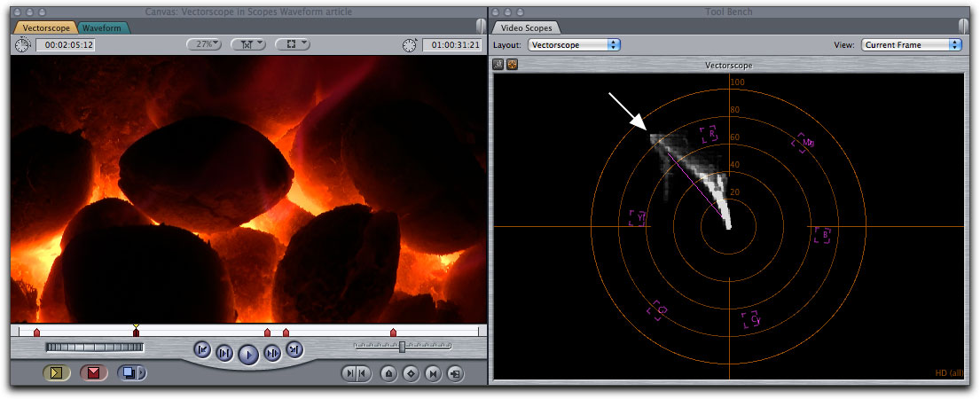Switch to the Waveform tab

(x=102, y=27)
